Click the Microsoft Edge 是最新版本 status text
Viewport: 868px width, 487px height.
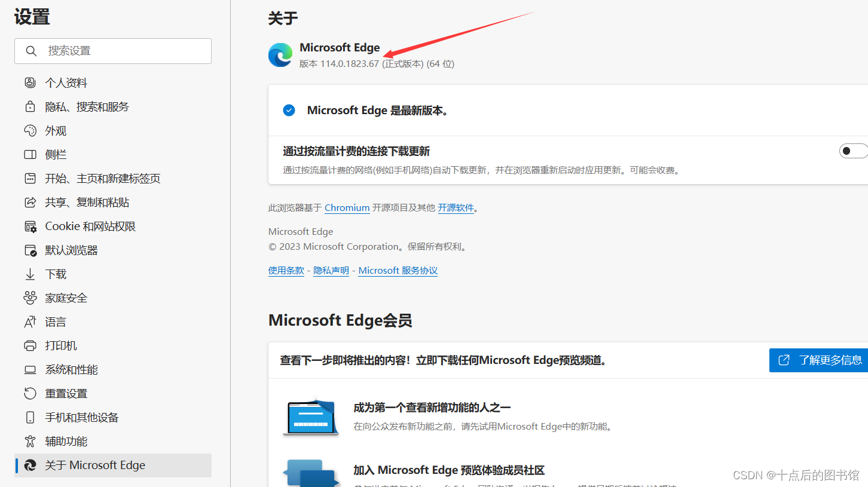378,110
